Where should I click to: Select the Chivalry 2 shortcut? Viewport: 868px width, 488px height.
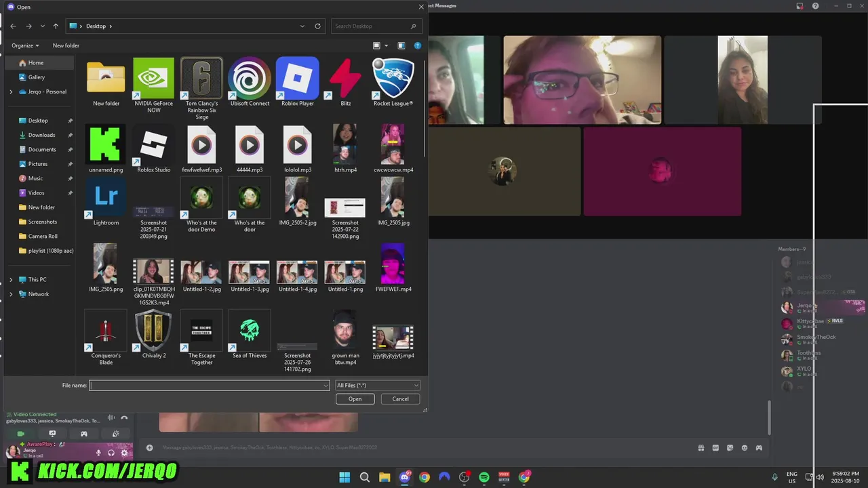(153, 334)
